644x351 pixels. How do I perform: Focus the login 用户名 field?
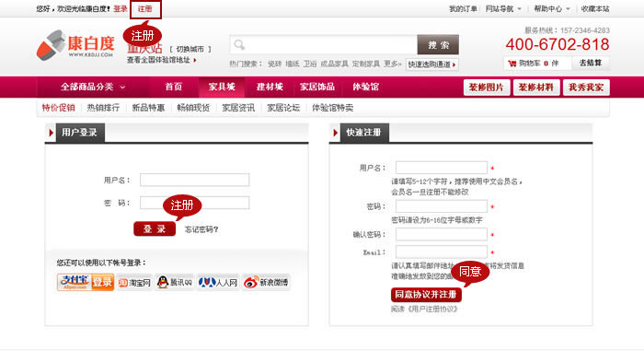pos(195,180)
